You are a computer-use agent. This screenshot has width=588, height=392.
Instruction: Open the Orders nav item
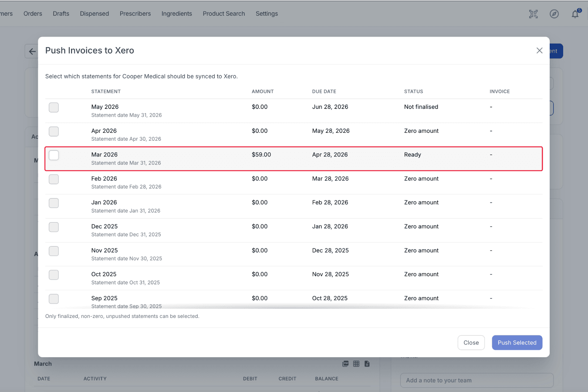coord(33,14)
